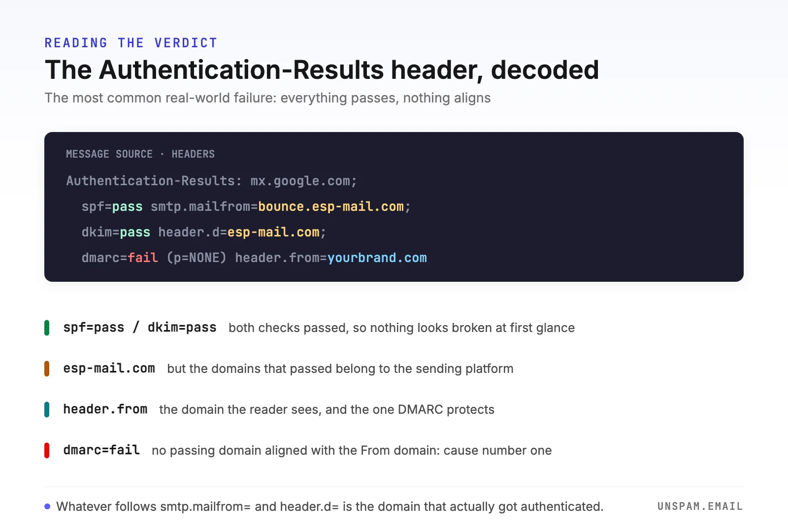Click the green 'pass' value after spf=
Image resolution: width=788 pixels, height=532 pixels.
click(x=127, y=206)
